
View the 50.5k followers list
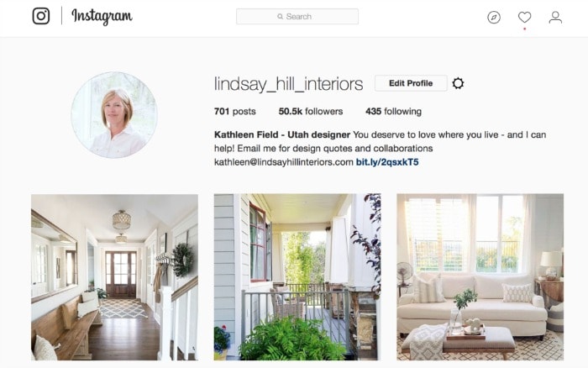tap(311, 112)
